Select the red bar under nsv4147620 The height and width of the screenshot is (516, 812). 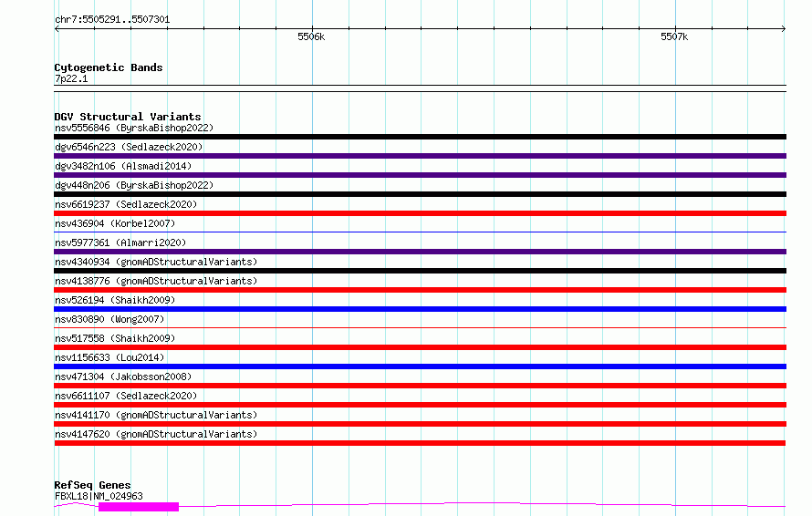tap(420, 443)
